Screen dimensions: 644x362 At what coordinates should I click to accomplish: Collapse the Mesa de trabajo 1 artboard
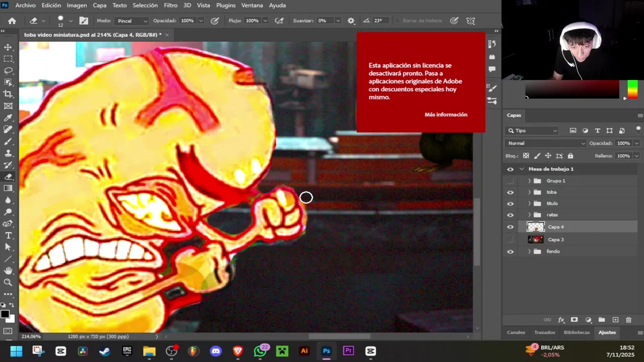pyautogui.click(x=522, y=169)
